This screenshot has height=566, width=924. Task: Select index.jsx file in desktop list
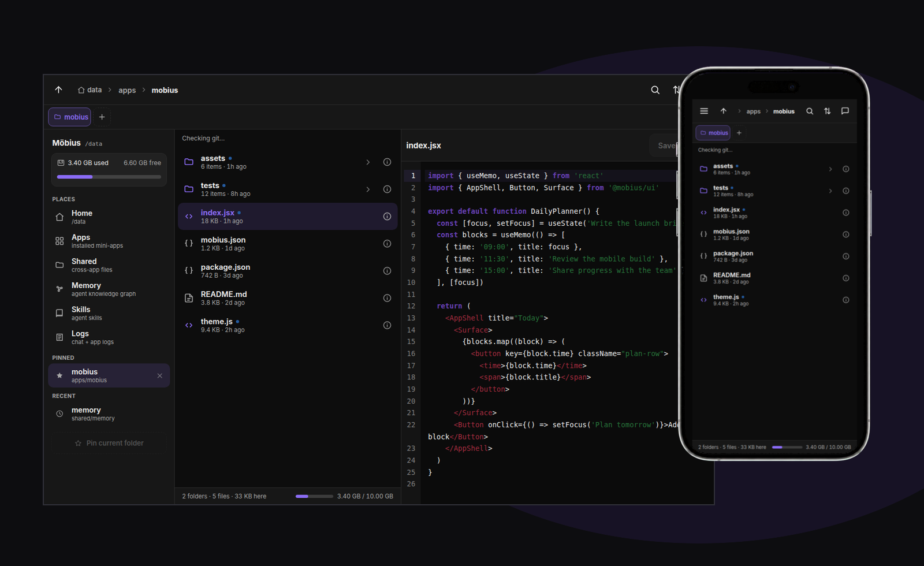click(288, 217)
